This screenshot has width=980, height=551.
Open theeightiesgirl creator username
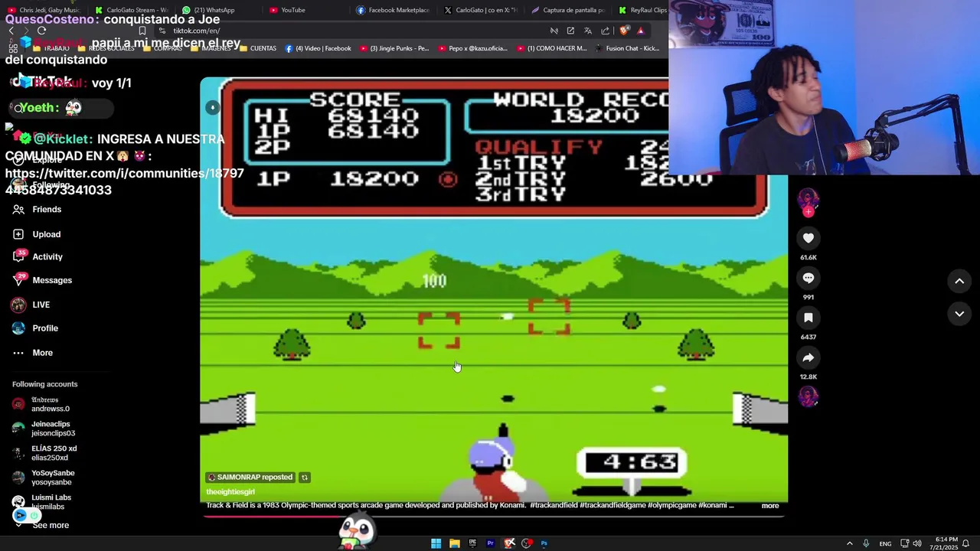coord(230,492)
